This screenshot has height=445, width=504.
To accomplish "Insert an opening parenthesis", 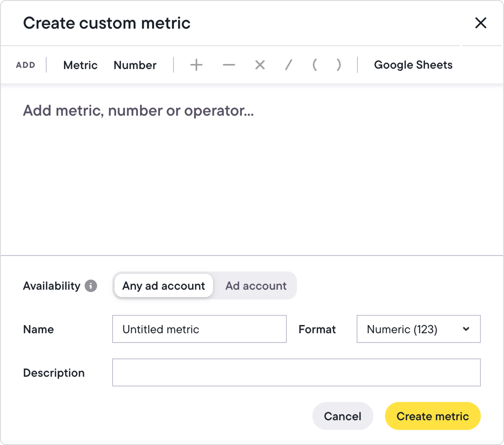I will tap(315, 65).
